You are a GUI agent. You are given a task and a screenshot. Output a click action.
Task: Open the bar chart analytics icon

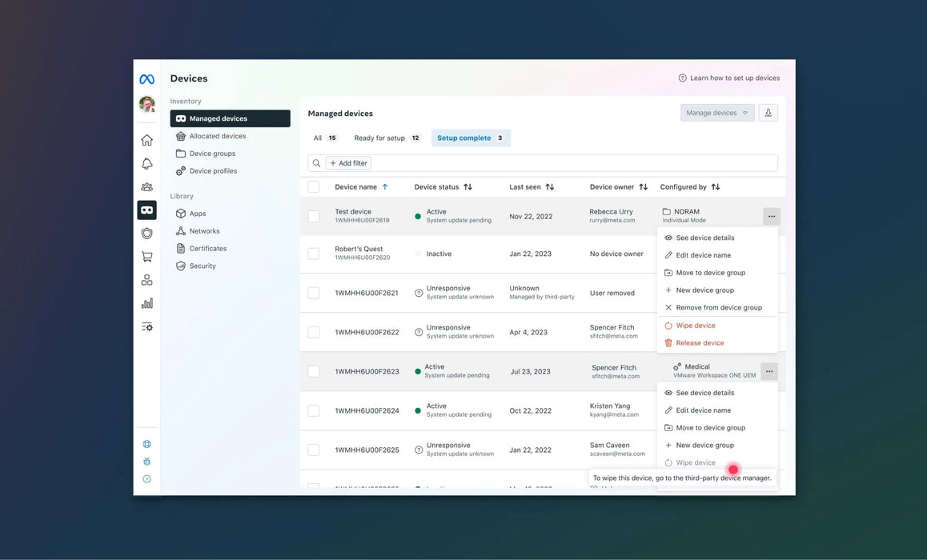point(146,303)
